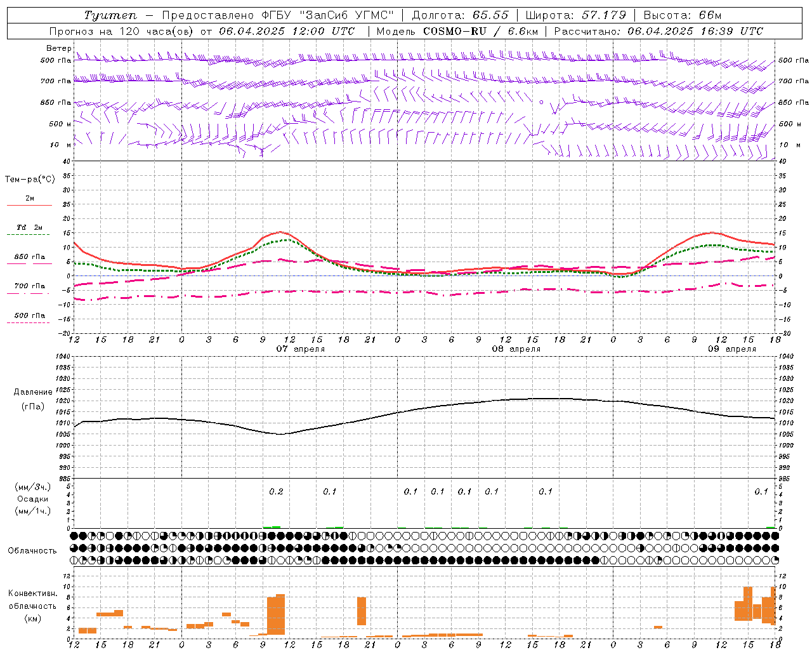Click the "0.2" precipitation amount value
Viewport: 812px width, 650px height.
click(276, 491)
